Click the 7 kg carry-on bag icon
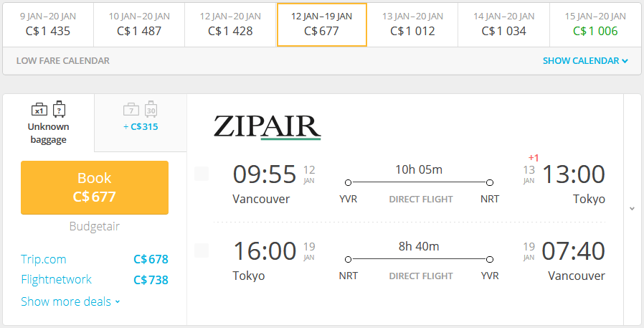This screenshot has width=644, height=328. click(131, 110)
